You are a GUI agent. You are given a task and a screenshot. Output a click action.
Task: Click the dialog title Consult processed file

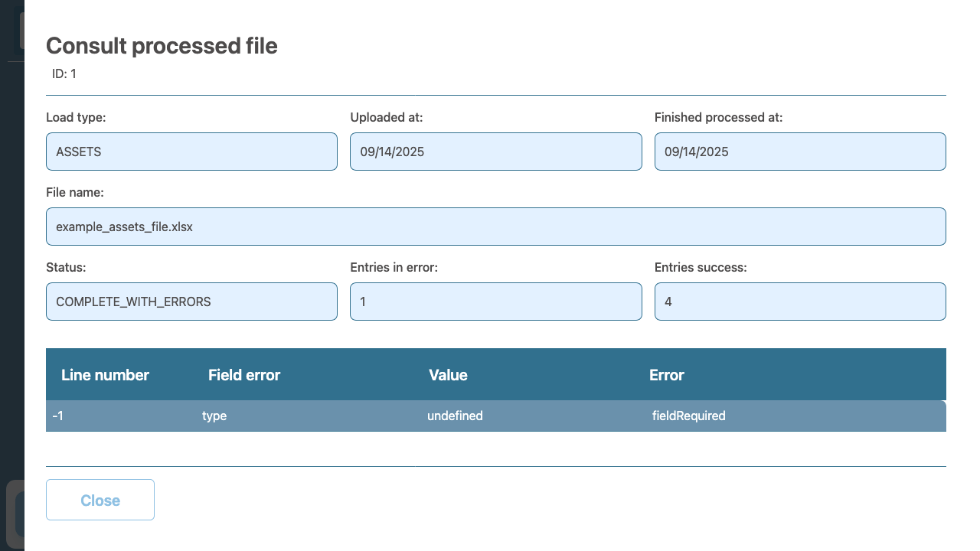tap(162, 46)
